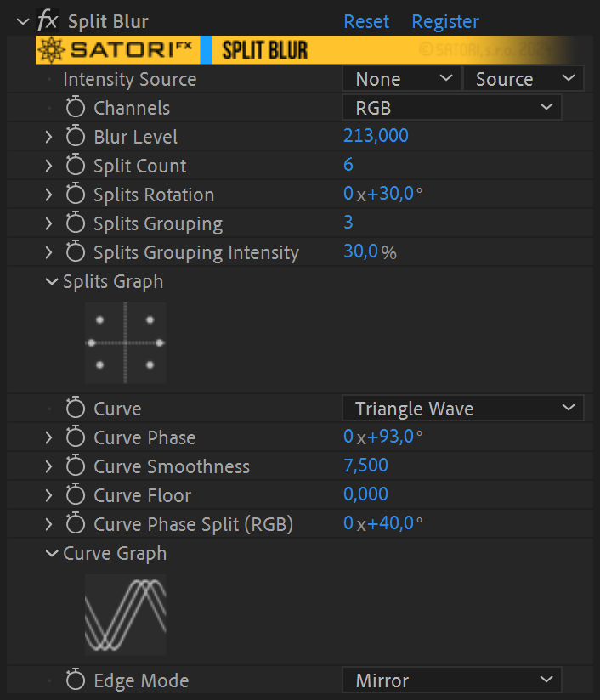Click the Split Count stopwatch icon
Viewport: 600px width, 700px height.
coord(75,165)
